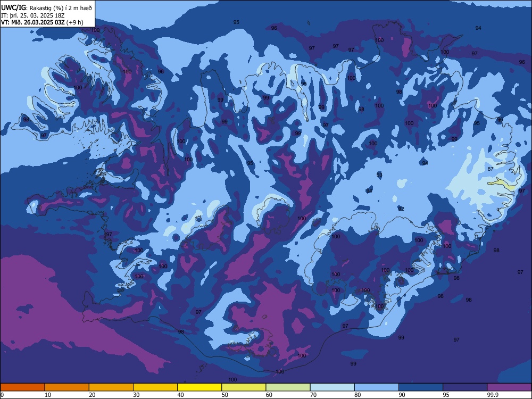532x399 pixels.
Task: Click the "50" legend scale label
Action: pyautogui.click(x=225, y=395)
